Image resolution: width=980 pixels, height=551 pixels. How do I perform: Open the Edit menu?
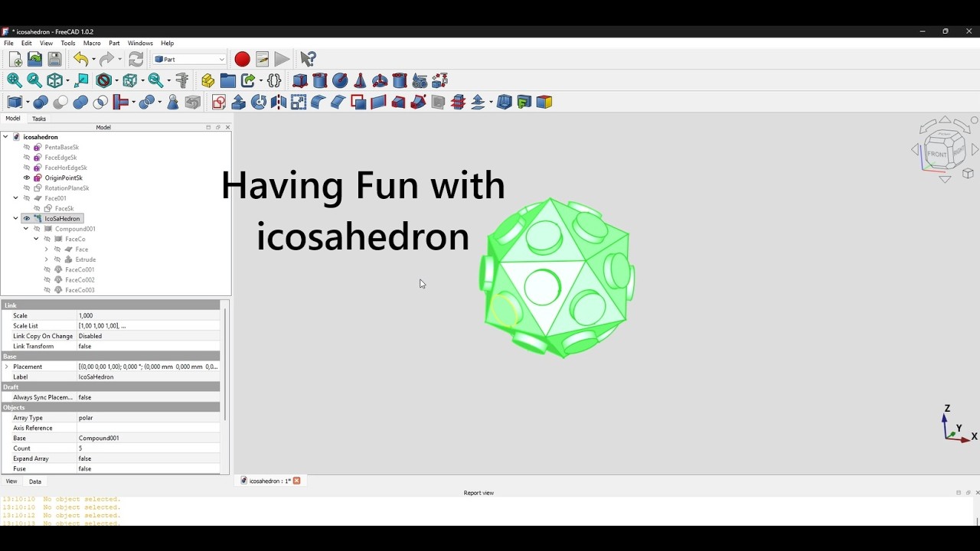tap(27, 44)
